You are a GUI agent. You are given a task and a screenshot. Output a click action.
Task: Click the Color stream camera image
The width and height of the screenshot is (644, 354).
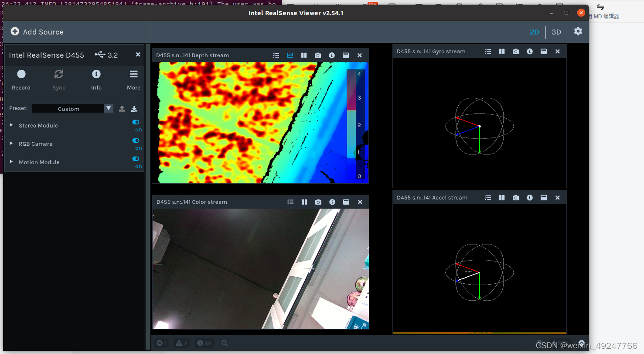click(x=261, y=269)
